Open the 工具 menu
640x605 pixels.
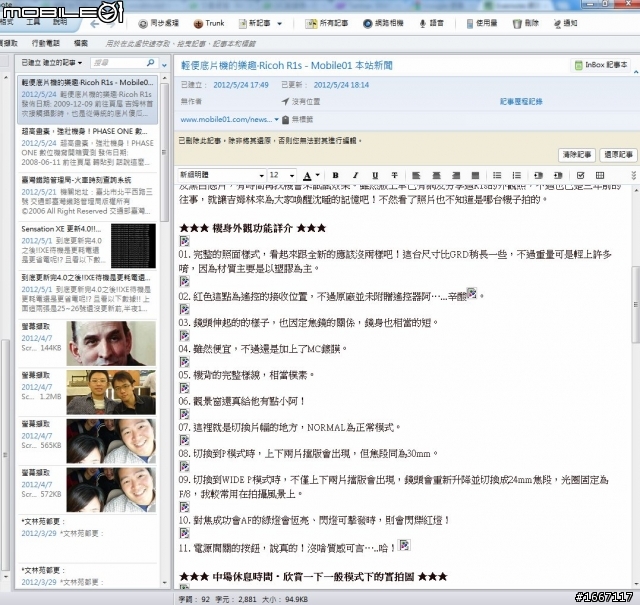(33, 22)
